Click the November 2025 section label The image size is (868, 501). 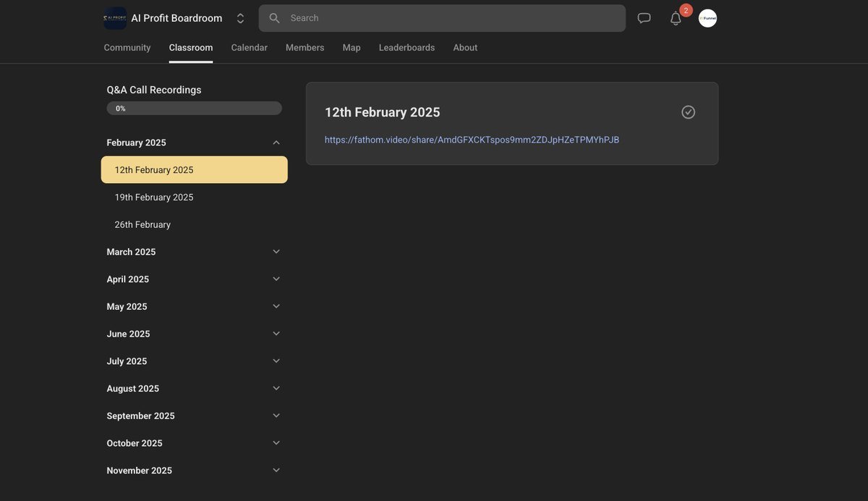tap(139, 471)
